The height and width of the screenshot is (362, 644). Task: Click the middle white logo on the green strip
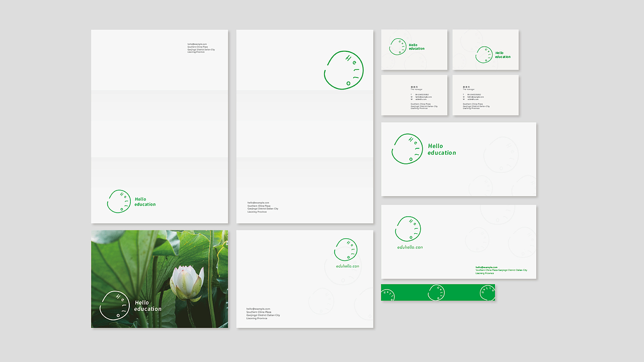pos(437,293)
